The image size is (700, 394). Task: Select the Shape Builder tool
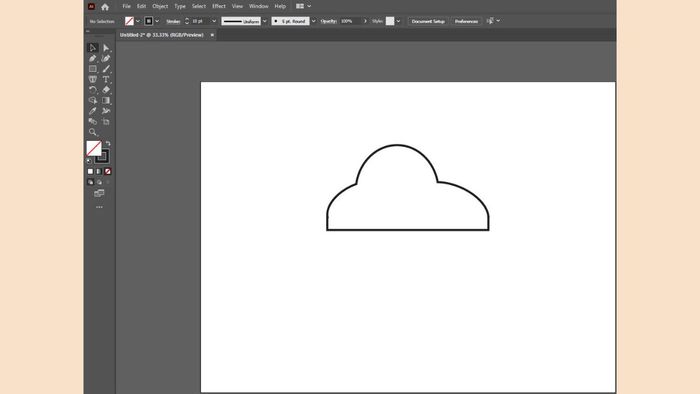[93, 100]
